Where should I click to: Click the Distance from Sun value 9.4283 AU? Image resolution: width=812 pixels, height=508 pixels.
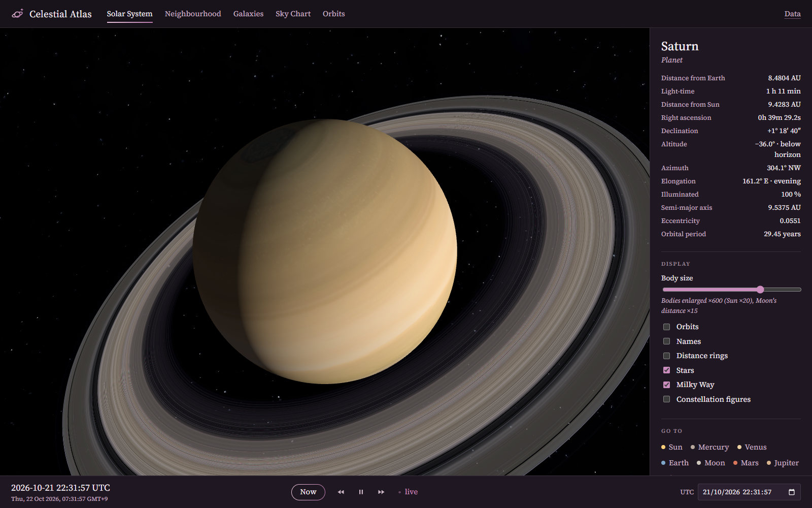[x=784, y=104]
